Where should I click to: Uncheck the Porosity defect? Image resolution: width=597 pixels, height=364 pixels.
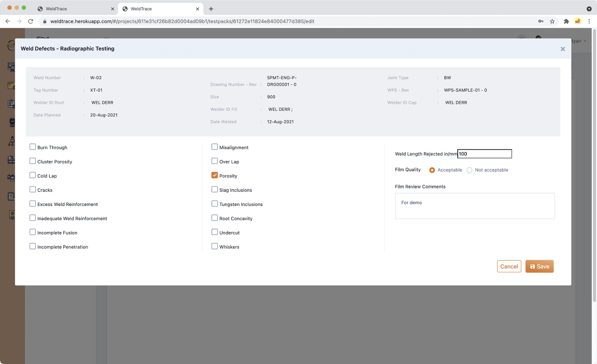click(x=215, y=175)
